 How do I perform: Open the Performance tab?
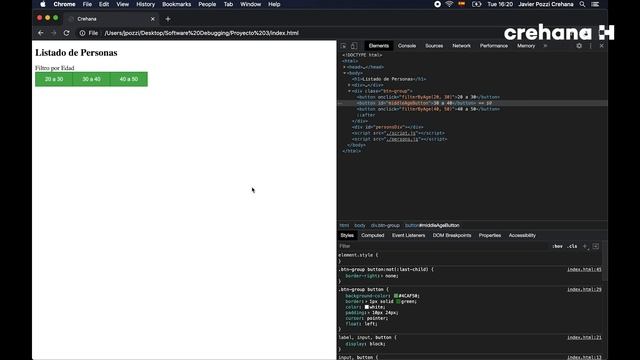pyautogui.click(x=494, y=46)
